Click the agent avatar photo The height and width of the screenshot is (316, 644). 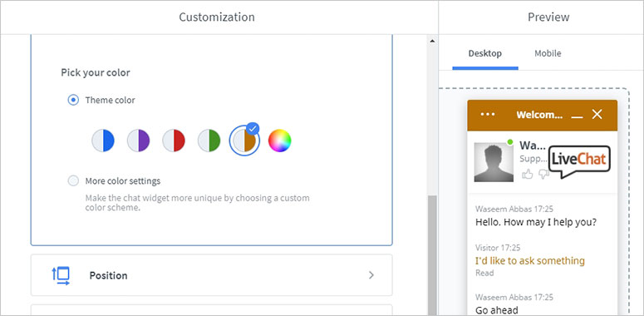tap(494, 162)
